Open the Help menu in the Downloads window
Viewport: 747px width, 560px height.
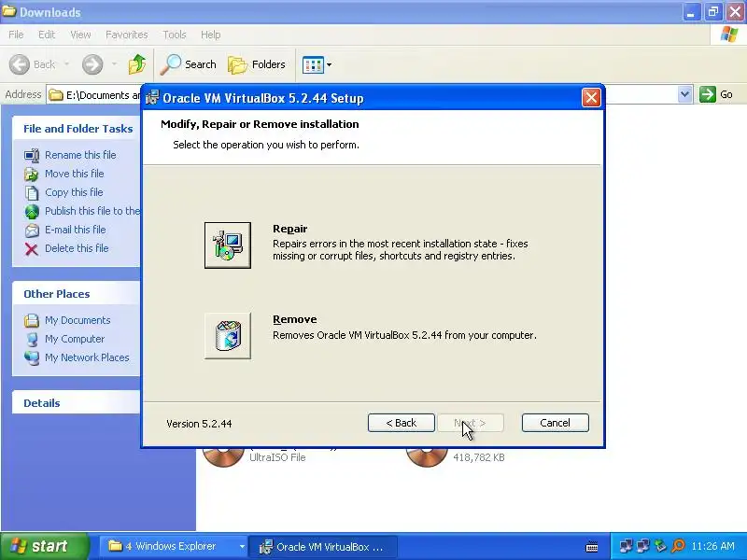[x=210, y=35]
